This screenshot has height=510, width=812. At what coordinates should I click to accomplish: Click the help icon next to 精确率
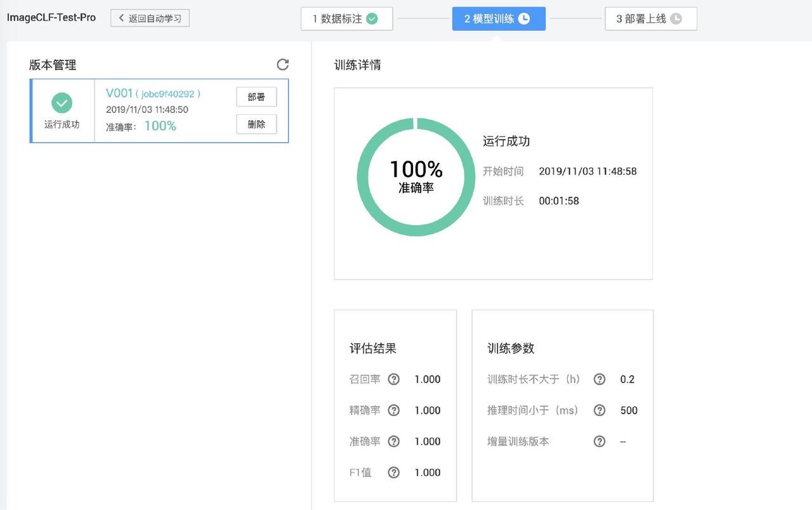point(394,410)
